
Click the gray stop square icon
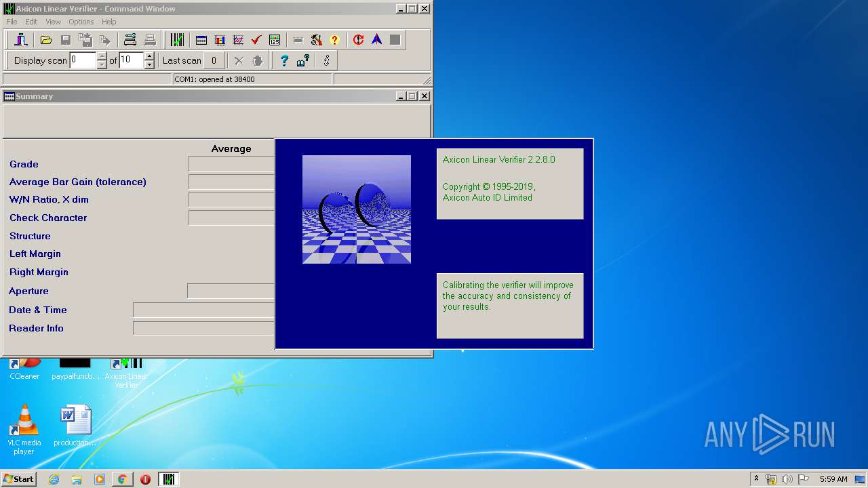(395, 40)
